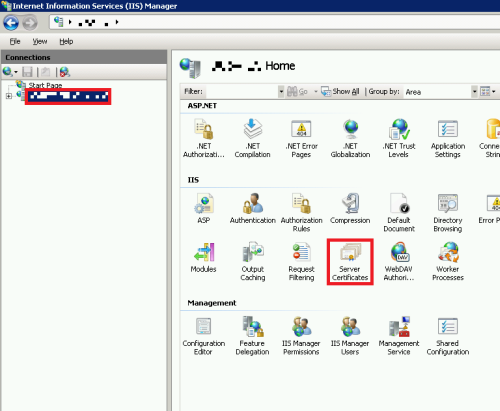Open .NET Compilation feature
Image resolution: width=500 pixels, height=411 pixels.
(x=252, y=138)
